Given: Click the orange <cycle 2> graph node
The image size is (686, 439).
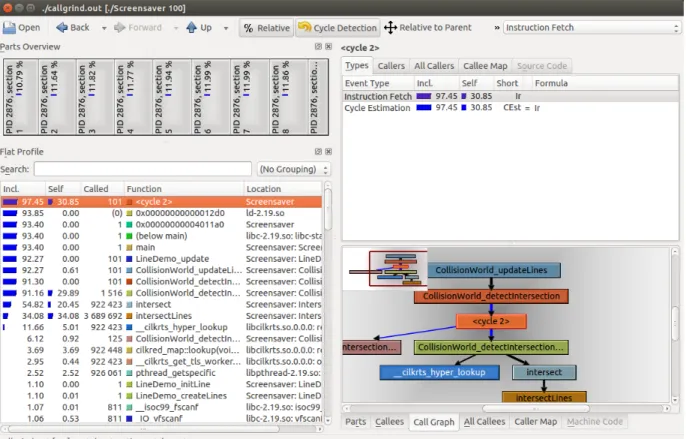Looking at the screenshot, I should 491,321.
